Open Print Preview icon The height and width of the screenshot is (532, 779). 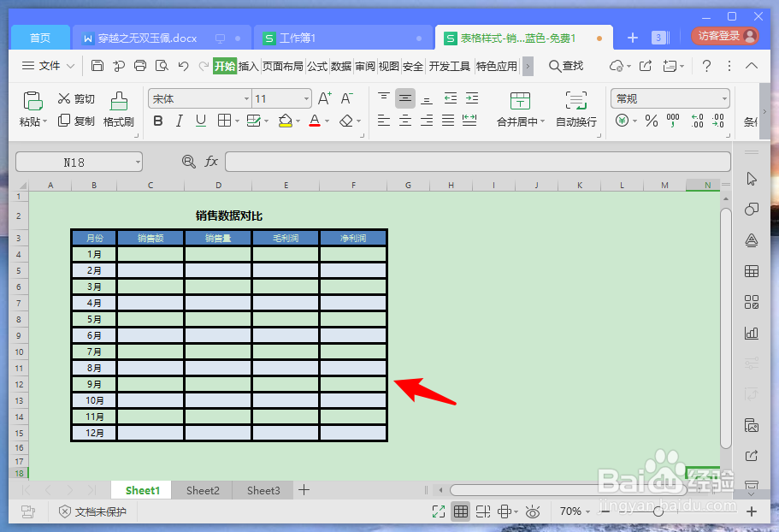(x=162, y=66)
